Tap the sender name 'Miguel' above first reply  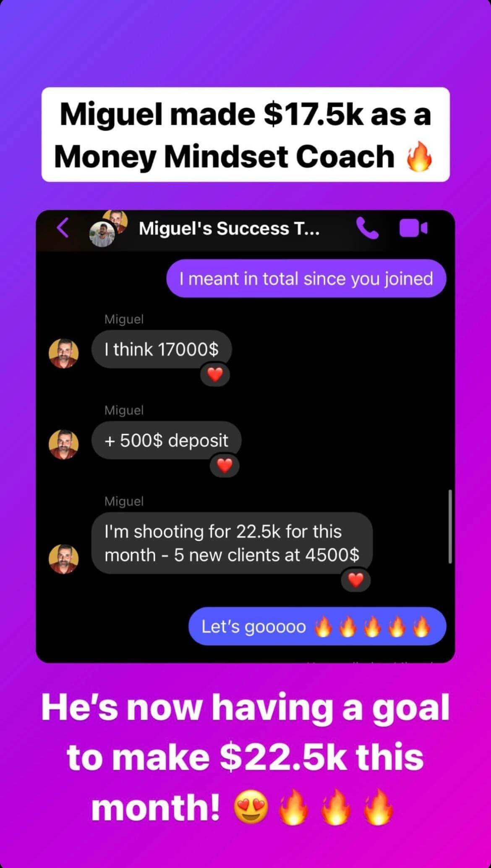pos(124,319)
